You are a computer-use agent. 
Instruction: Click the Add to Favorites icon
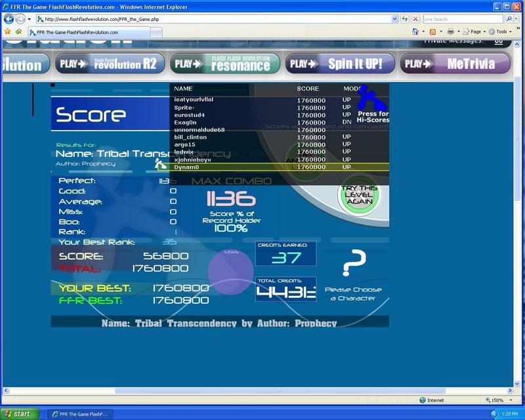18,31
